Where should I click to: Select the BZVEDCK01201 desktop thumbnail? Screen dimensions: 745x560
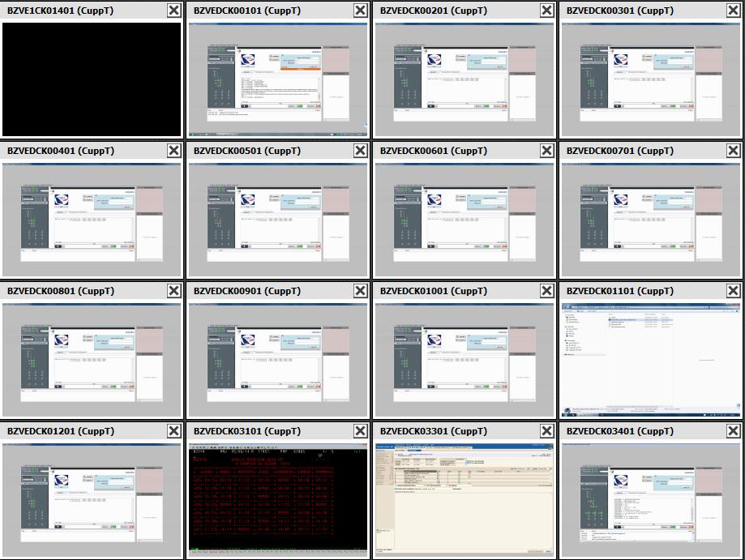pos(92,500)
